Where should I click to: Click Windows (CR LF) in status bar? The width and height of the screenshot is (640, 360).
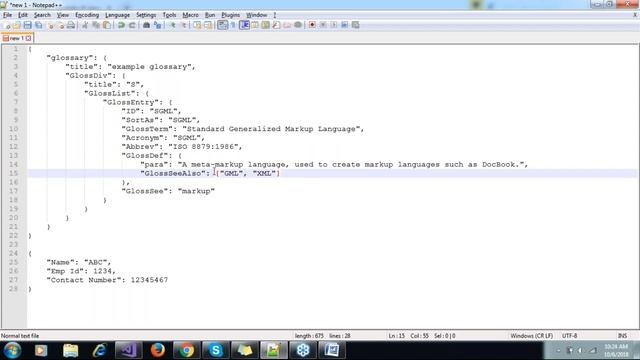531,336
